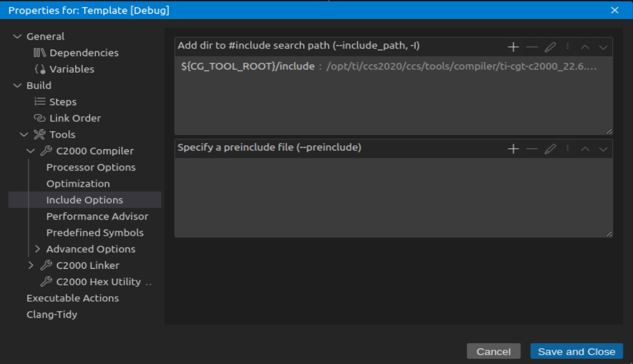Select Dependencies under General

click(84, 52)
